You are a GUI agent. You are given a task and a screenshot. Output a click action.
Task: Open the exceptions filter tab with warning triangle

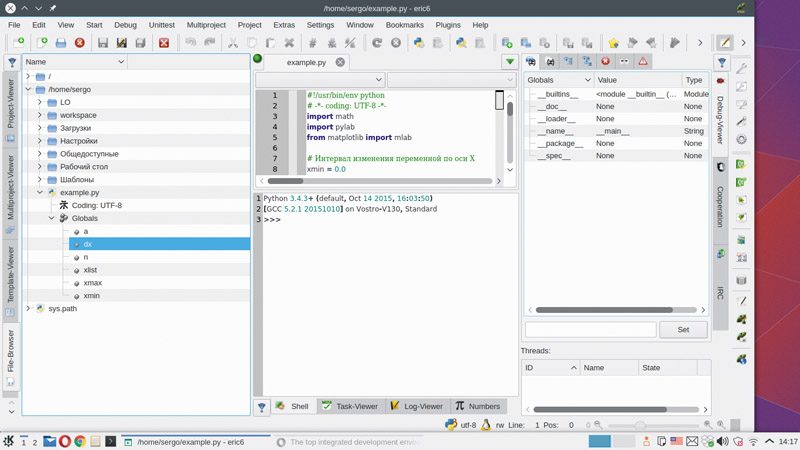643,62
